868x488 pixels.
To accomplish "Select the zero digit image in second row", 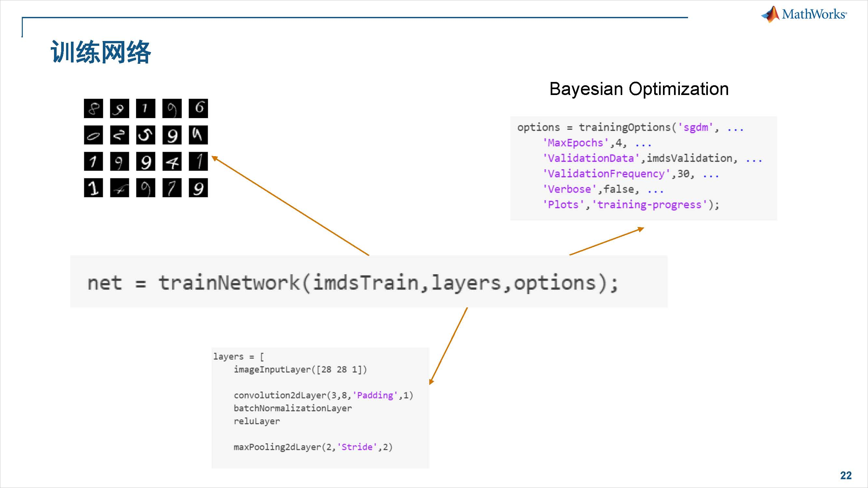I will [x=93, y=135].
